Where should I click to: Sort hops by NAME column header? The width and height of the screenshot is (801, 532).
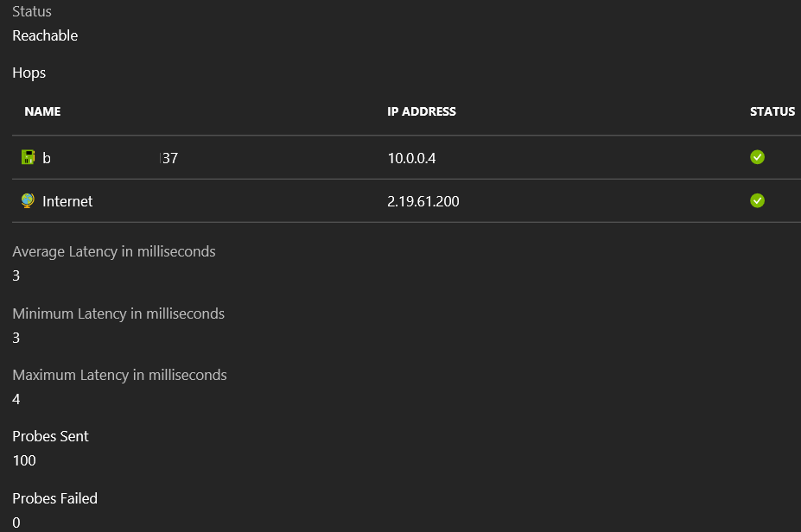point(42,111)
